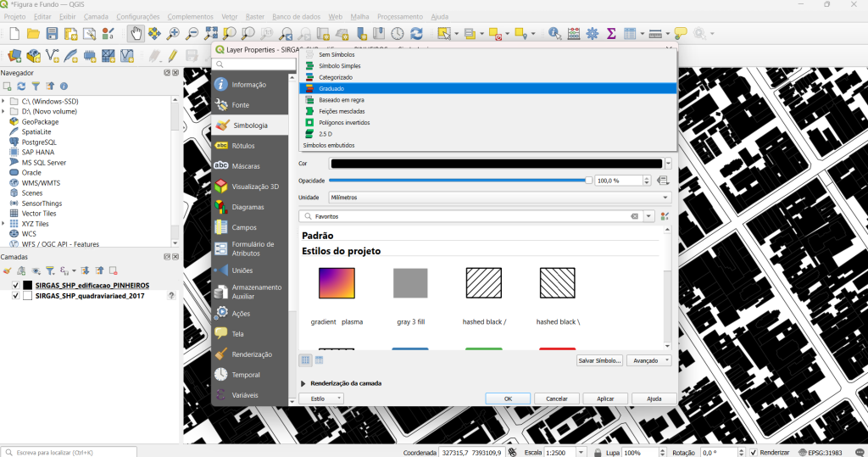Refresh the Navegador browser panel

coord(21,86)
